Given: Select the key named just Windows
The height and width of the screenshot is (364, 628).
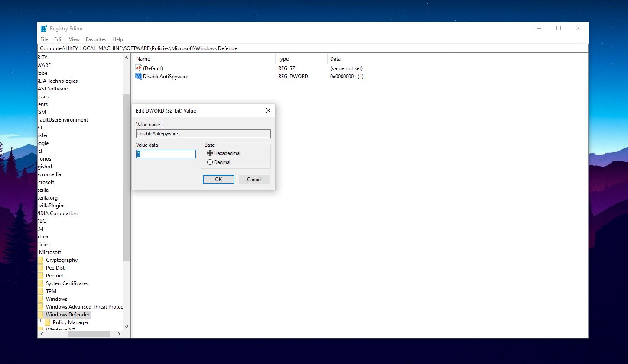Looking at the screenshot, I should click(x=56, y=299).
